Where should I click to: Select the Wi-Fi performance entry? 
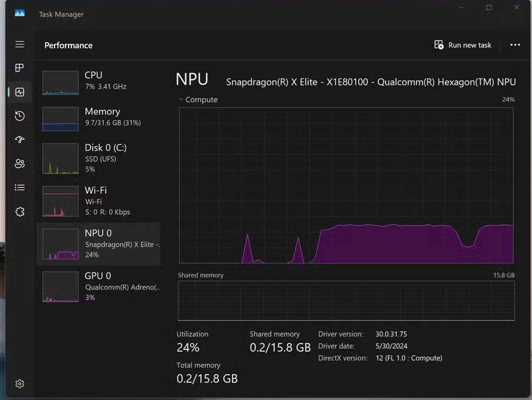point(99,201)
